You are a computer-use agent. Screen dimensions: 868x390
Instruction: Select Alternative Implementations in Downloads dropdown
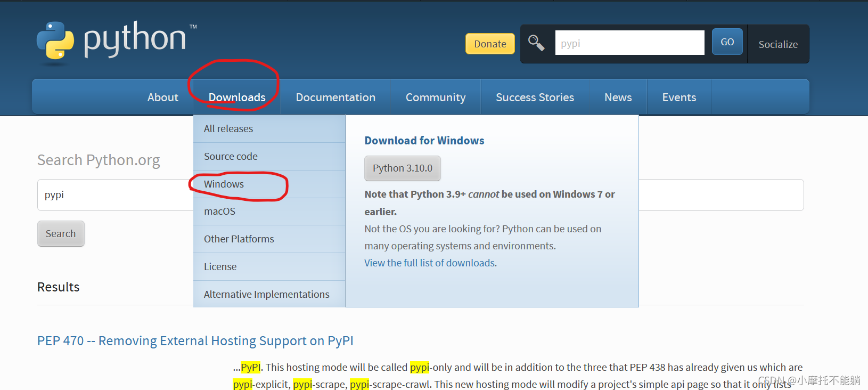click(269, 294)
